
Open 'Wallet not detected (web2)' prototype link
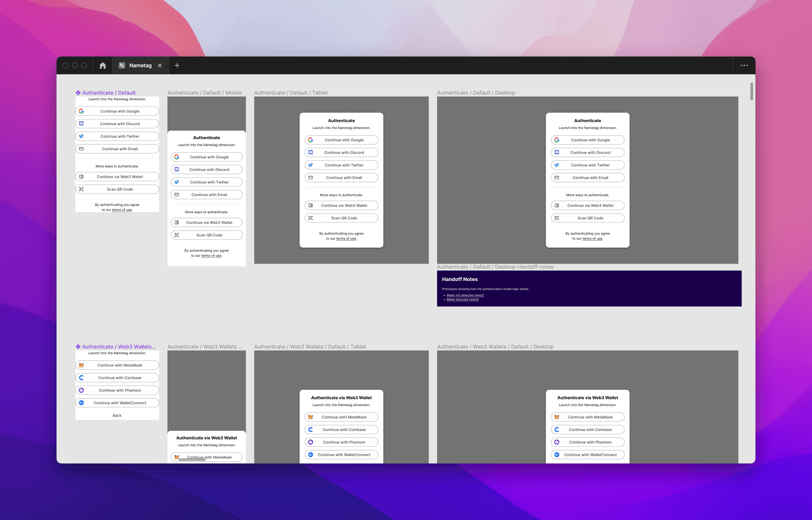pos(465,296)
